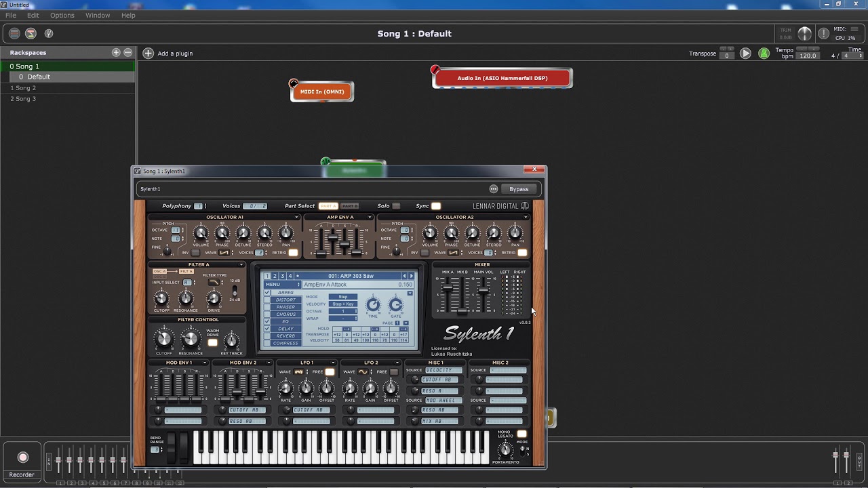Select Part A
The width and height of the screenshot is (868, 488).
tap(328, 206)
